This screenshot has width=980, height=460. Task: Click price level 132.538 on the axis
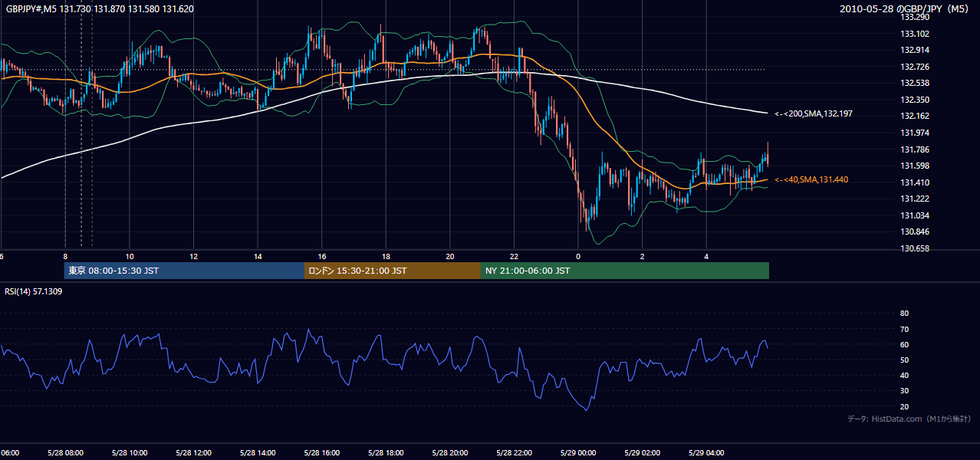[914, 83]
